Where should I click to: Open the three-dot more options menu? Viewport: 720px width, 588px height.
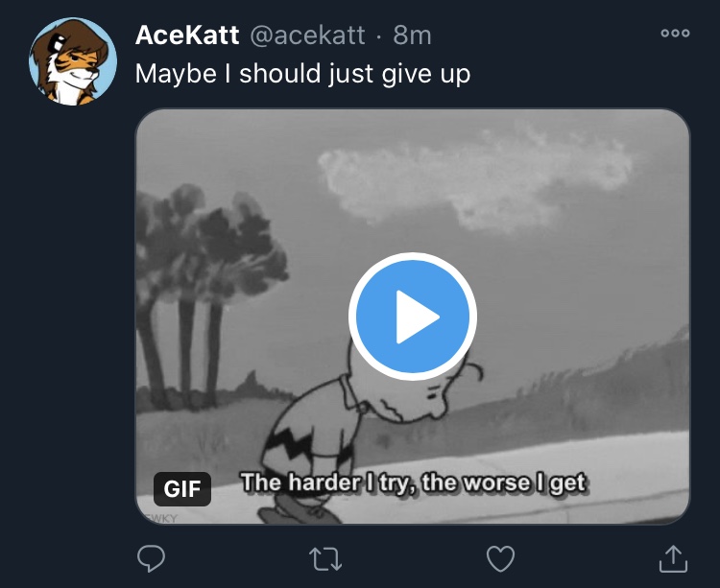[x=675, y=33]
